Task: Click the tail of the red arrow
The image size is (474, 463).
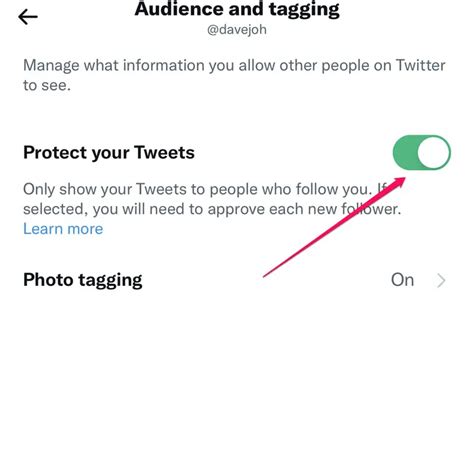Action: pos(266,275)
